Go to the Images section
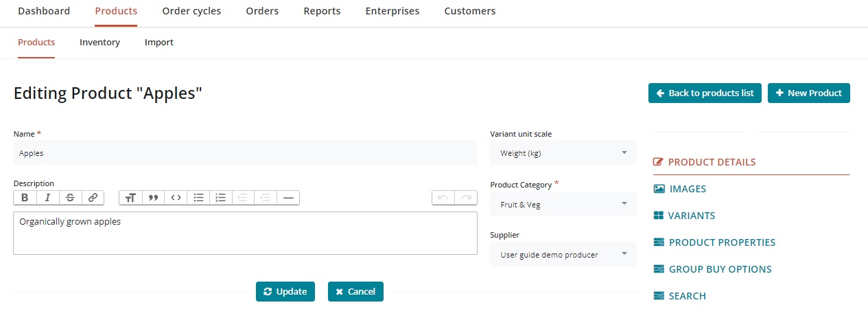 pyautogui.click(x=687, y=189)
